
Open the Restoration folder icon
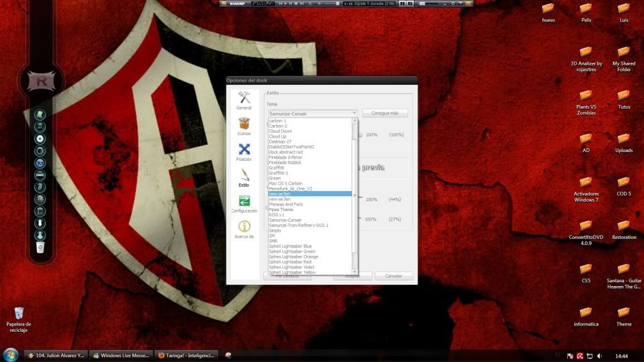pyautogui.click(x=624, y=230)
